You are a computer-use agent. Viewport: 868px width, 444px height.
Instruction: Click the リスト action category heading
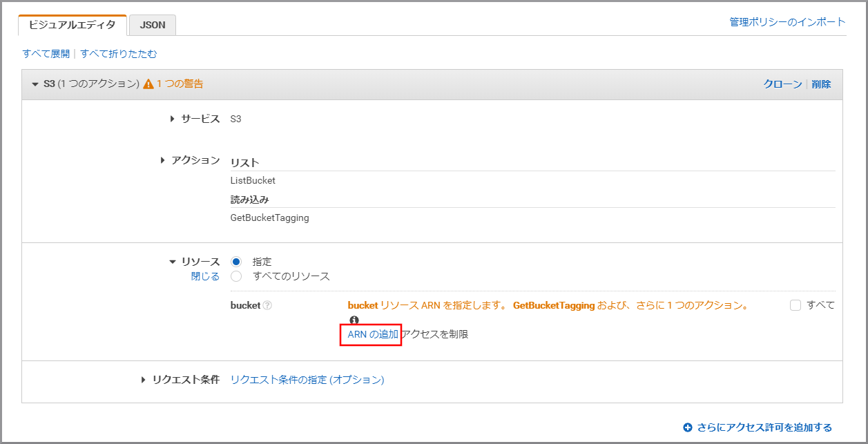coord(245,163)
